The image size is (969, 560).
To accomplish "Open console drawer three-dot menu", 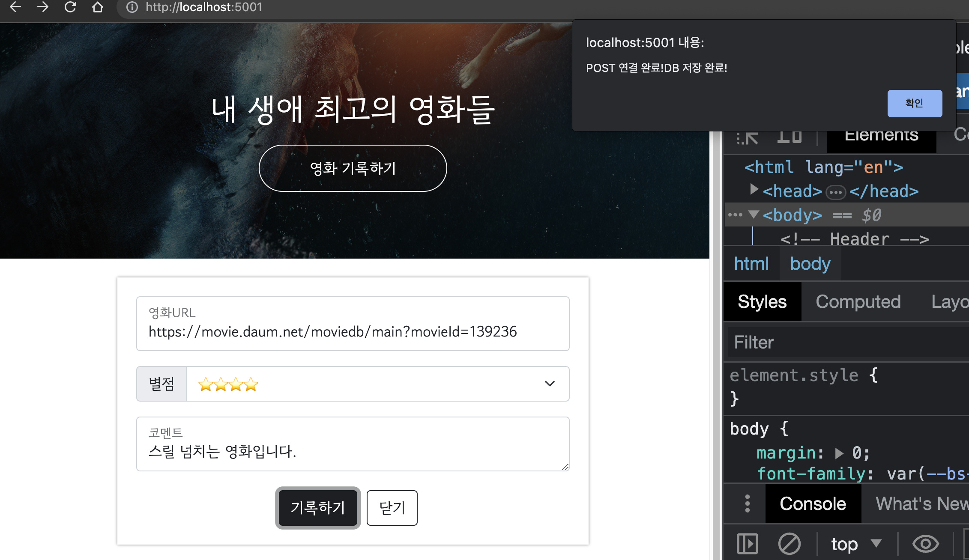I will click(x=748, y=503).
